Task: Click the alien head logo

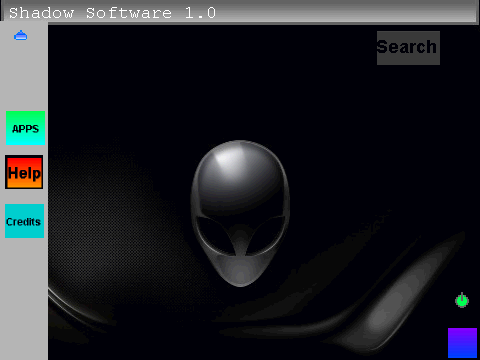Action: pos(240,213)
